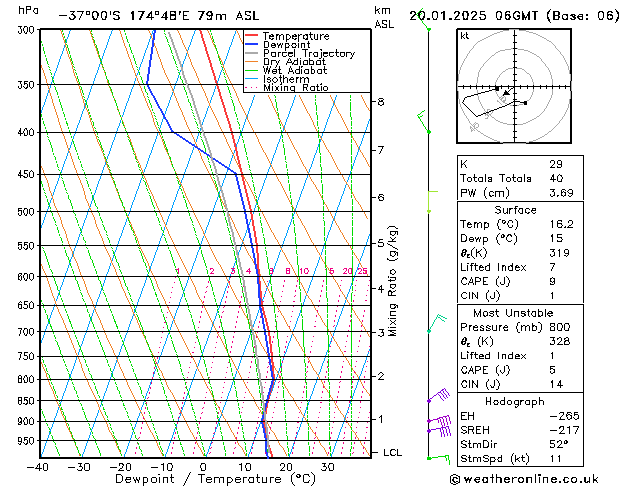This screenshot has height=486, width=629.
Task: Click the Surface section heading
Action: [x=515, y=210]
